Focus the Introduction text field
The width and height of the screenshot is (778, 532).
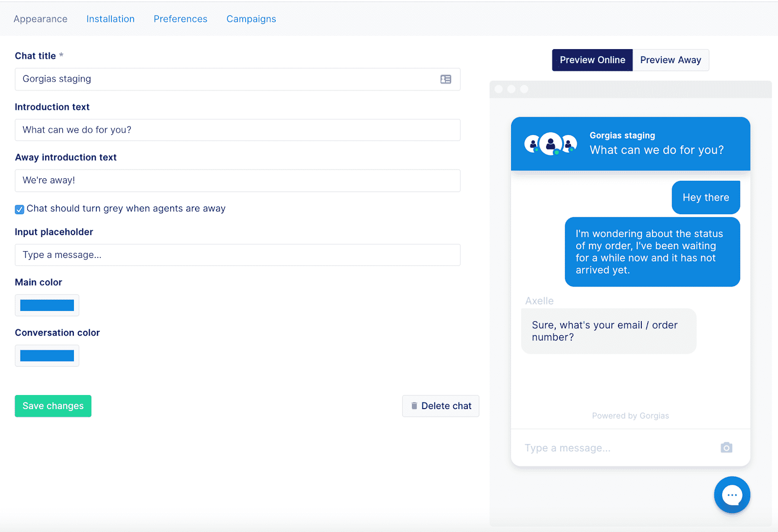237,130
